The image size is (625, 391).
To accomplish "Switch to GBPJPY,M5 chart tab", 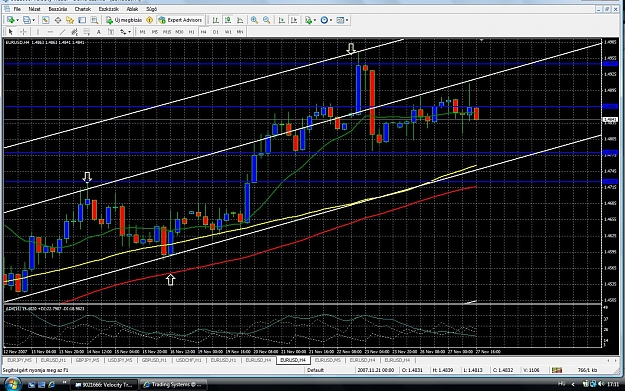I will (x=87, y=360).
